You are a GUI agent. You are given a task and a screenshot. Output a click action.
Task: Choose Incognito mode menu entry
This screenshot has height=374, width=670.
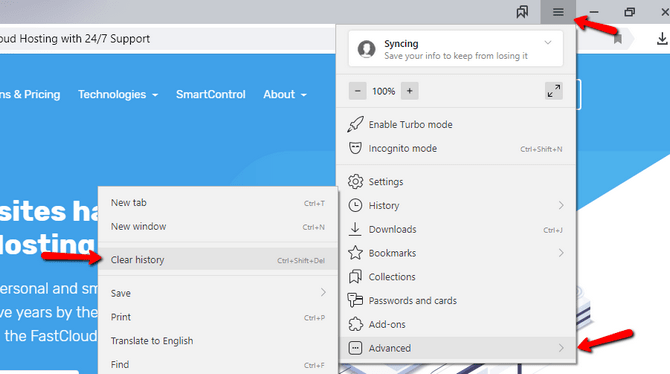tap(456, 148)
